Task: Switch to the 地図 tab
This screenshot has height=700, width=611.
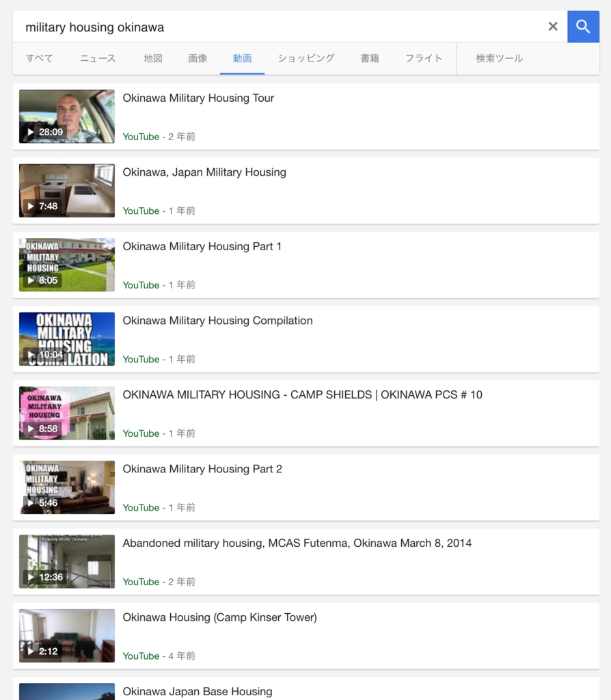Action: [x=153, y=59]
